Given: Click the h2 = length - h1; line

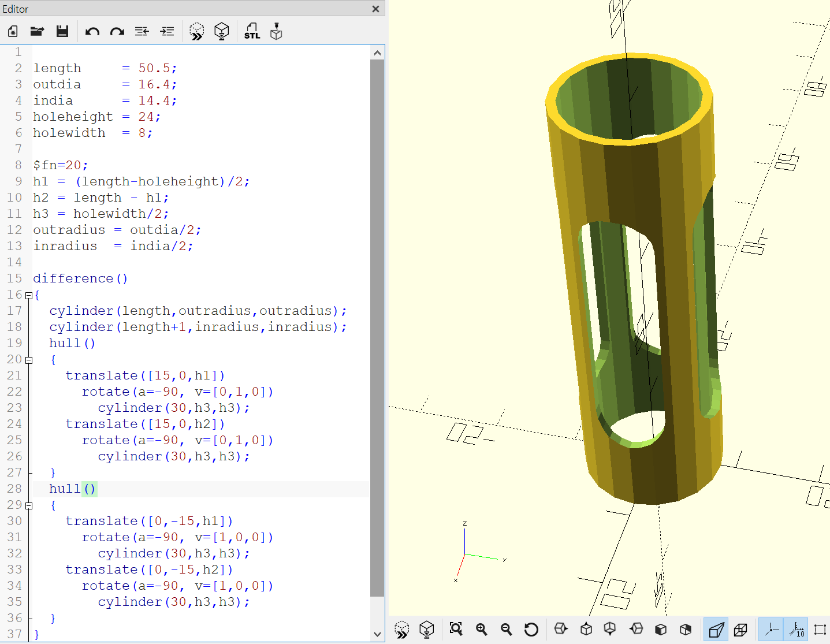Looking at the screenshot, I should click(x=101, y=198).
